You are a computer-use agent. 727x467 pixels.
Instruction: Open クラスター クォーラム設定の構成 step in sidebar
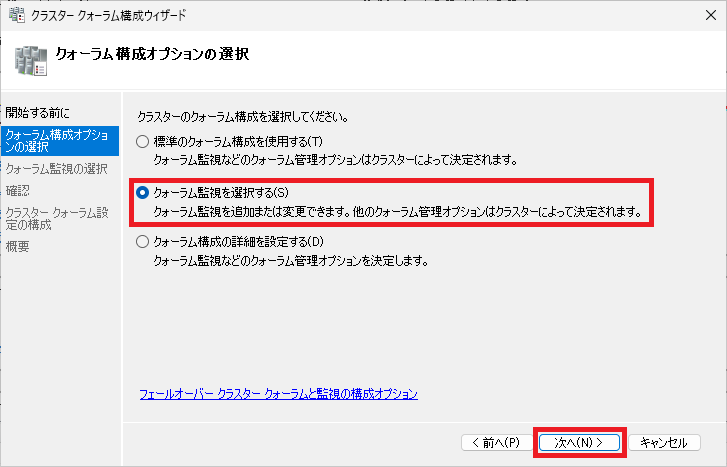point(57,219)
